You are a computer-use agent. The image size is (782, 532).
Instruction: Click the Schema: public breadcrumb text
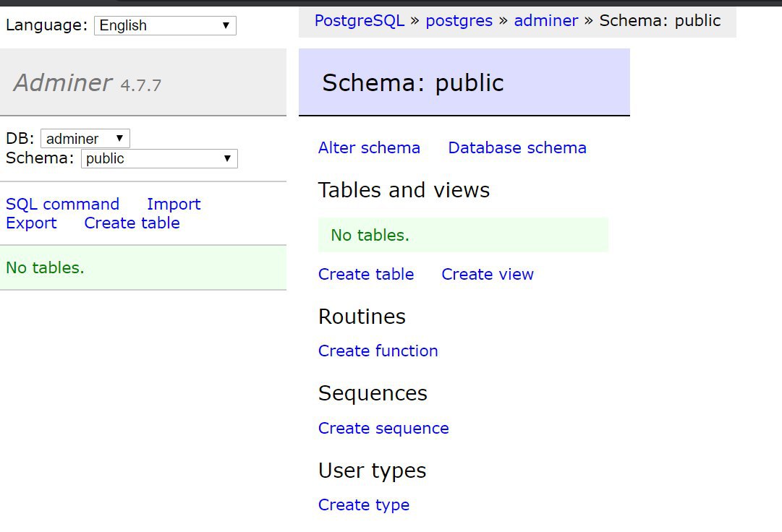660,20
